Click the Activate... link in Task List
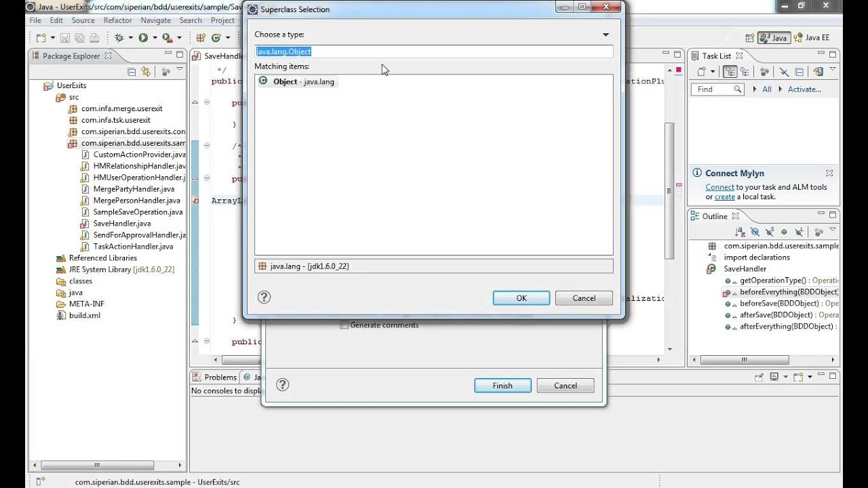Image resolution: width=868 pixels, height=488 pixels. click(x=804, y=89)
